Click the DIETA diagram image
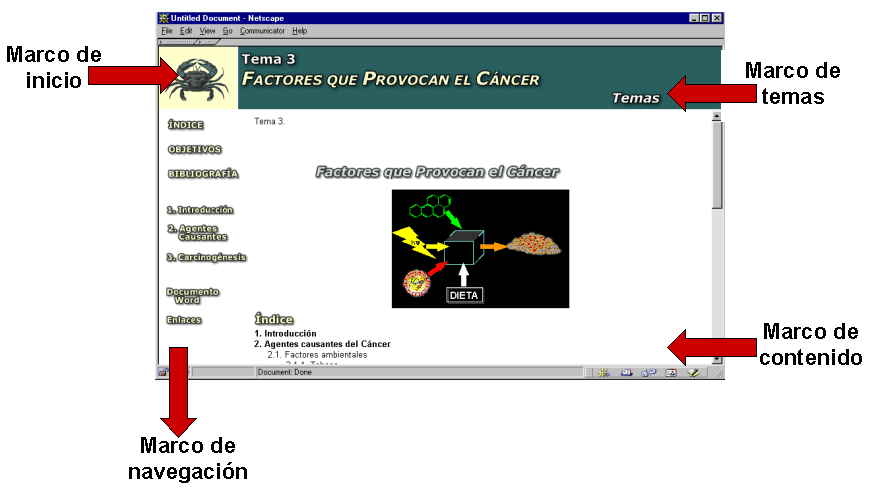Screen dimensions: 873x488 tap(480, 248)
